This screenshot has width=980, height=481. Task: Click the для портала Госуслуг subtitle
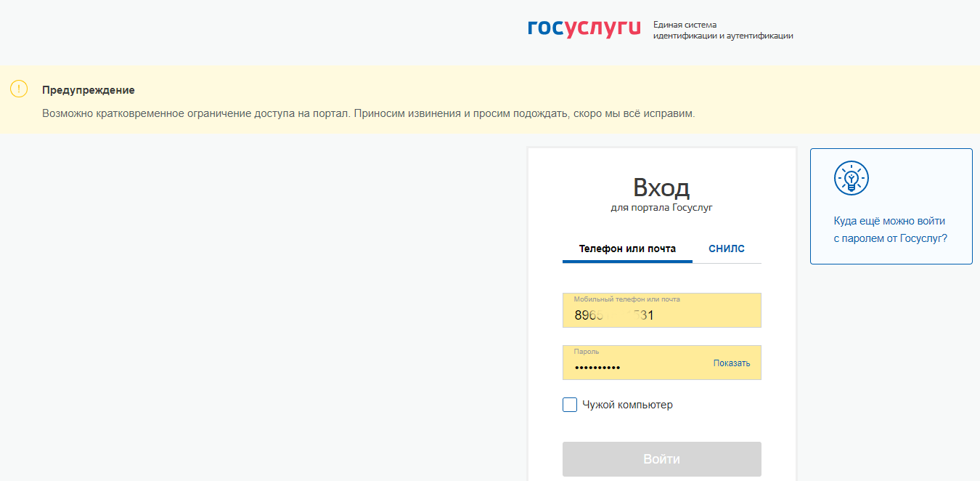(662, 208)
